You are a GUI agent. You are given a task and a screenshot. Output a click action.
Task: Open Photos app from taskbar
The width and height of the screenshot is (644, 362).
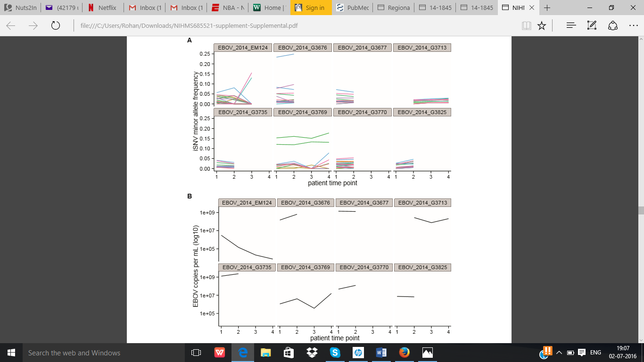pos(427,353)
